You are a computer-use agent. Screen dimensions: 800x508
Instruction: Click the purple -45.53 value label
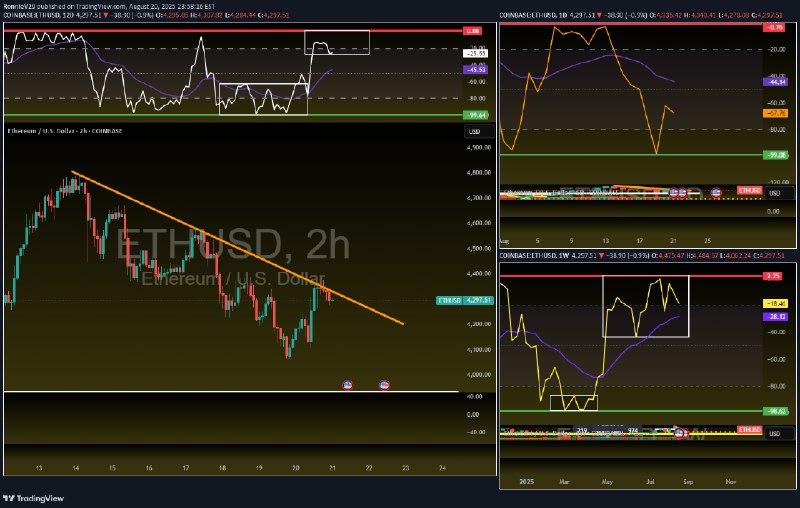pos(475,69)
